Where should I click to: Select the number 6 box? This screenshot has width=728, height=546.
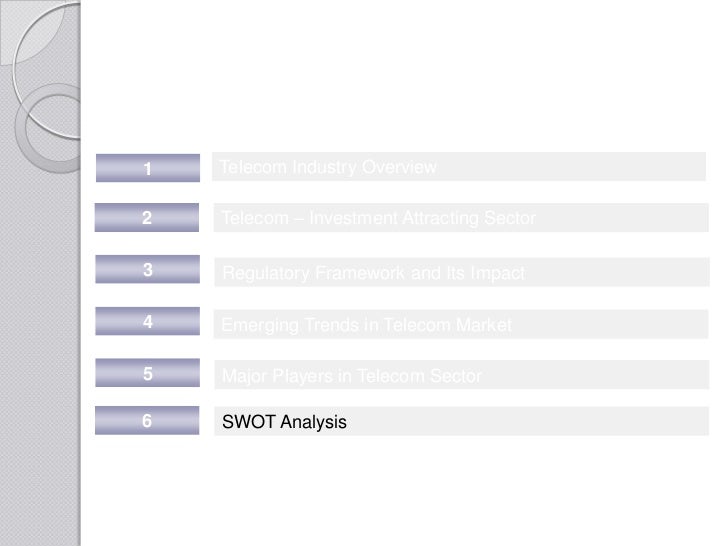[147, 422]
